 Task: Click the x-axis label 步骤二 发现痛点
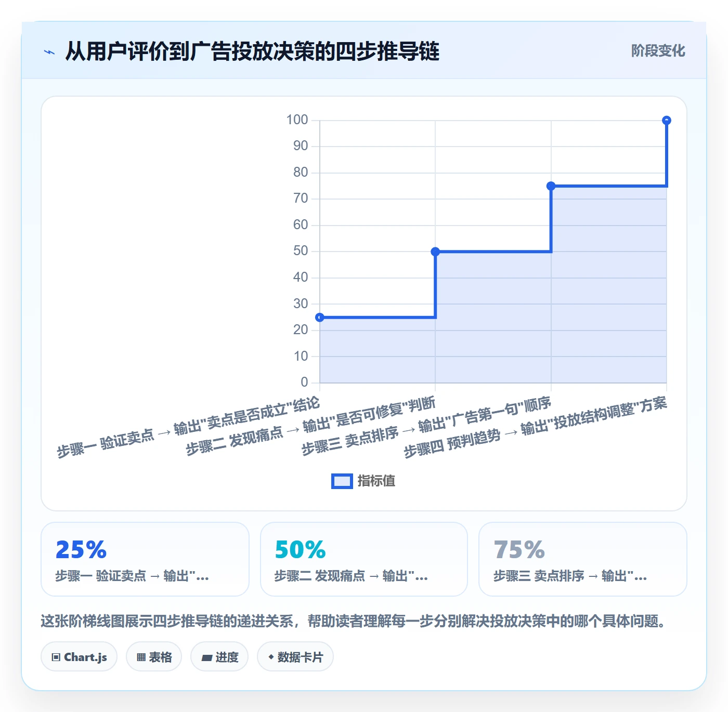click(x=310, y=426)
